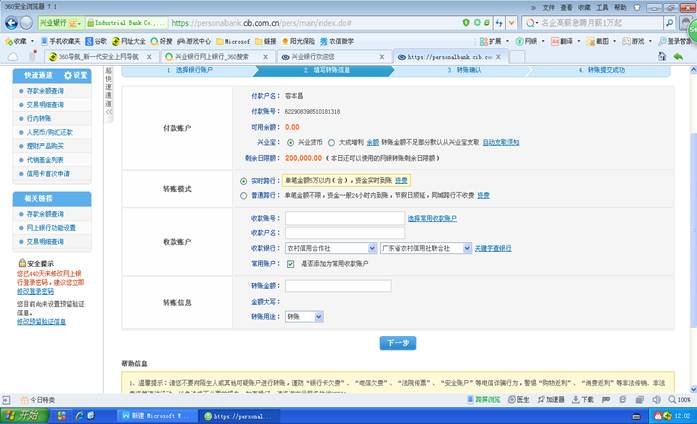Toggle the 是否添加为常用收款账户 checkbox

tap(290, 263)
